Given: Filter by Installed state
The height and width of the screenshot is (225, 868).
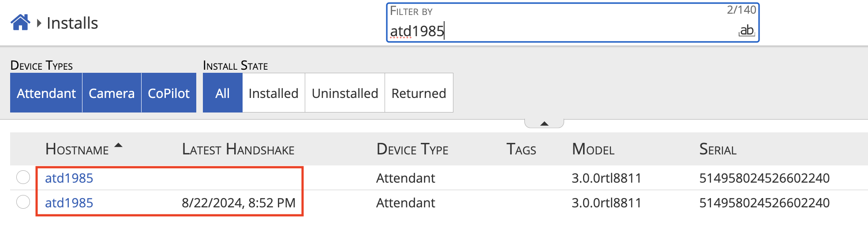Looking at the screenshot, I should point(273,93).
